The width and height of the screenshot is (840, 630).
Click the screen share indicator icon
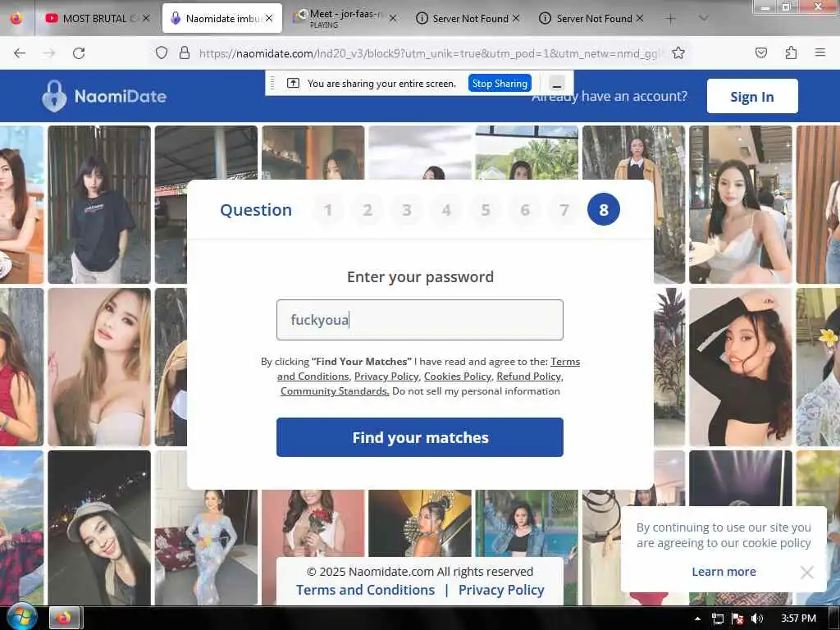pos(293,83)
